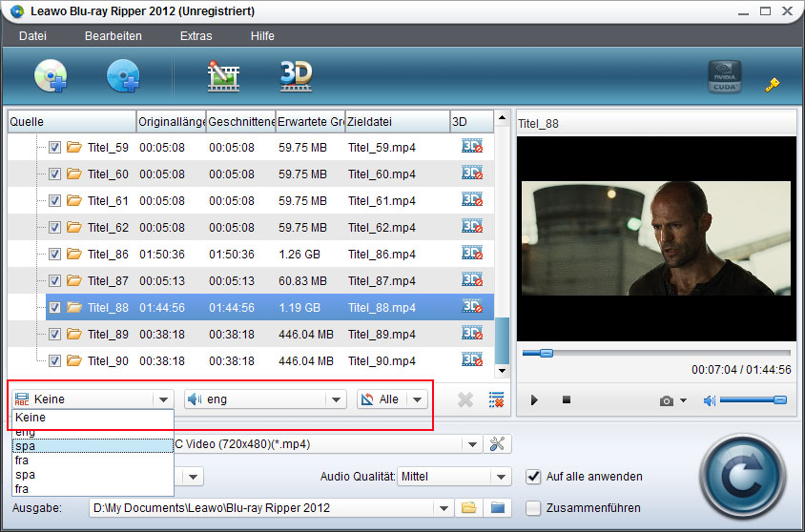
Task: Open the Bearbeiten menu
Action: [x=113, y=36]
